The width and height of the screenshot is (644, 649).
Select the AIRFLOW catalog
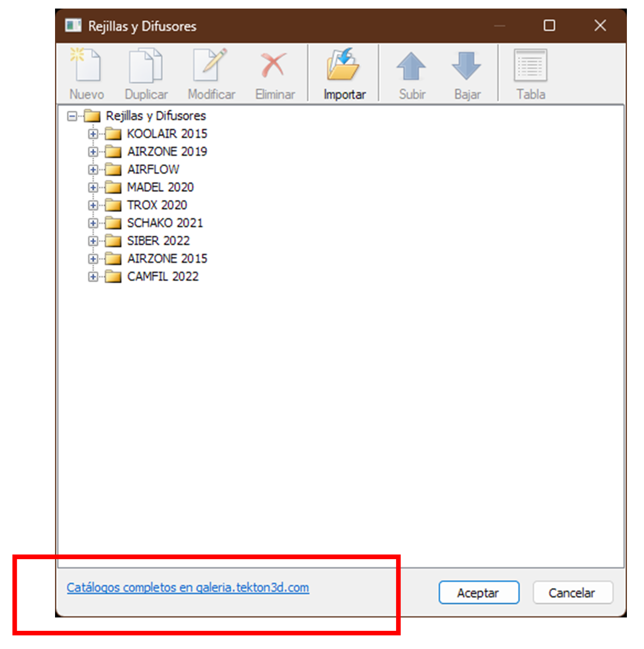tap(153, 169)
